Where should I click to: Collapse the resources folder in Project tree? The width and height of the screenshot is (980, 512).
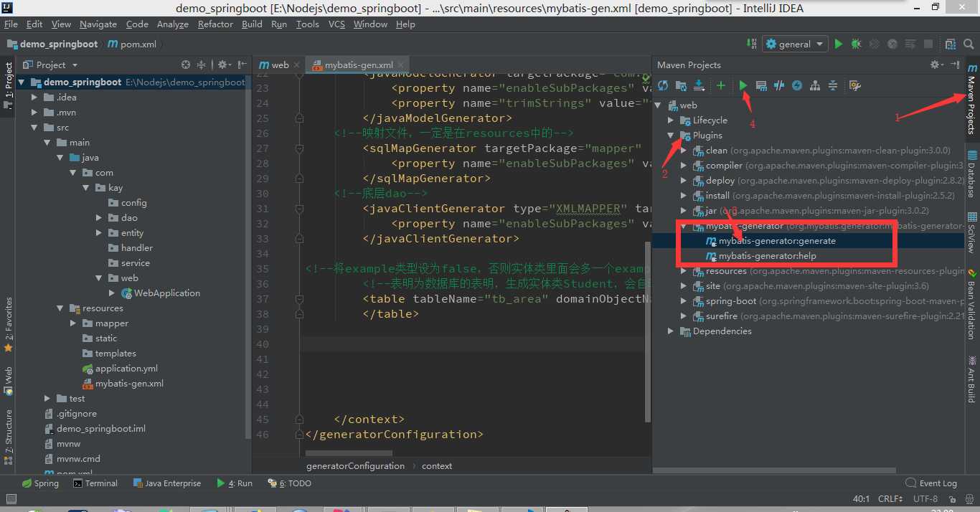(x=60, y=308)
